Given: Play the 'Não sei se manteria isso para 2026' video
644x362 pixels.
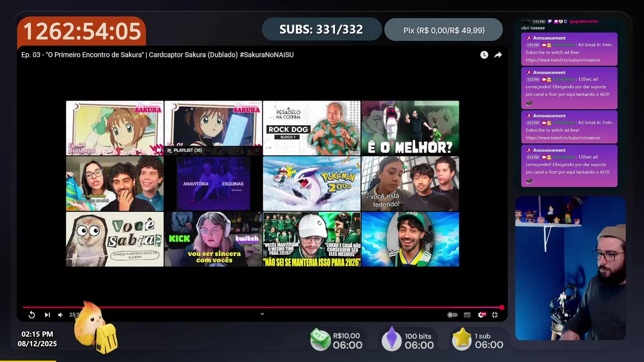Looking at the screenshot, I should (x=311, y=239).
